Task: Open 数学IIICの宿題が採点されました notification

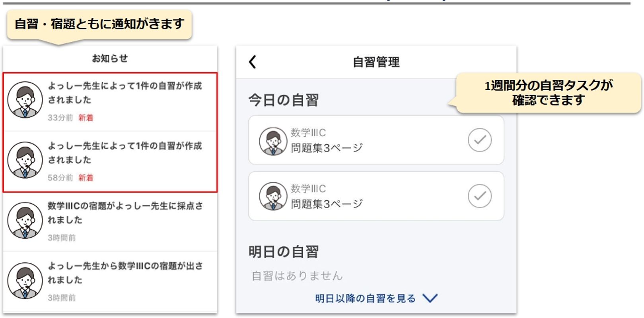Action: (x=110, y=222)
